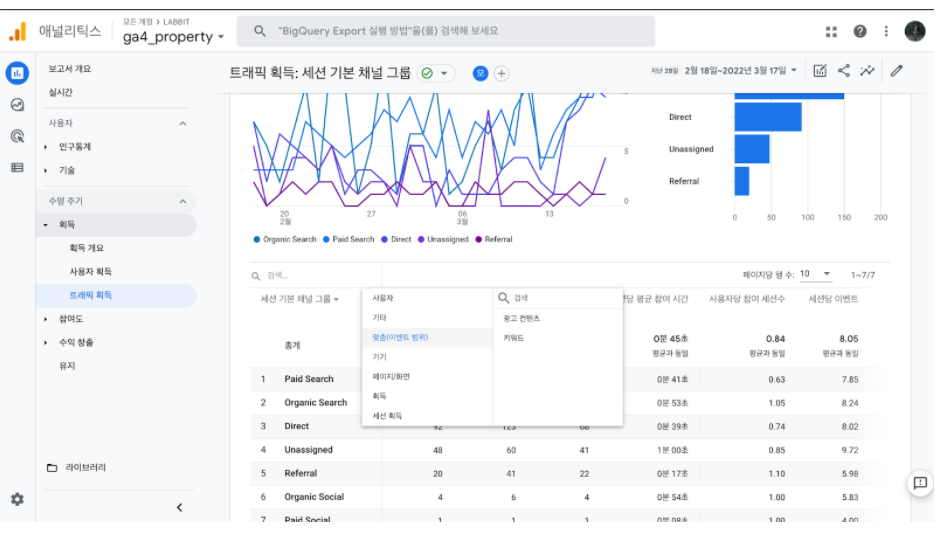Open Admin settings gear
The width and height of the screenshot is (944, 535).
click(x=17, y=499)
